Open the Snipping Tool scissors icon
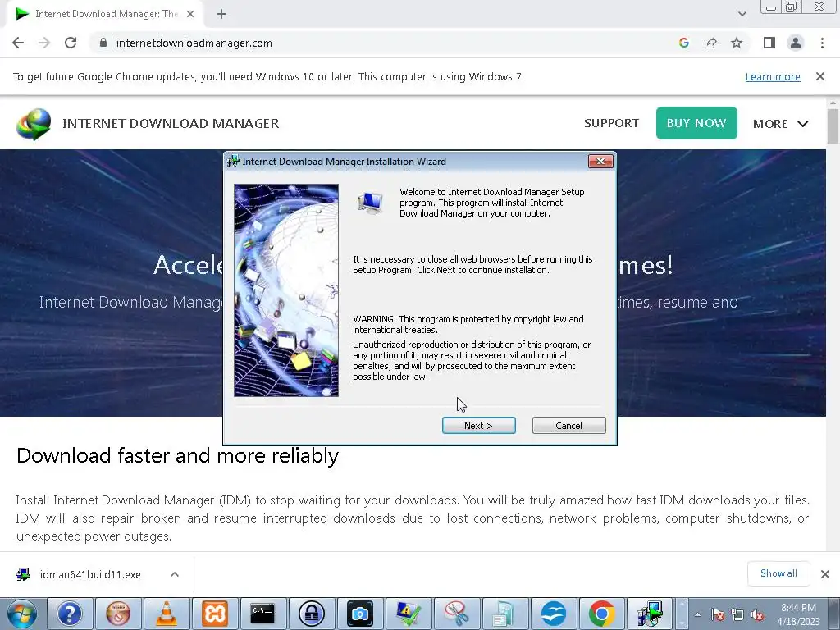 pyautogui.click(x=456, y=614)
